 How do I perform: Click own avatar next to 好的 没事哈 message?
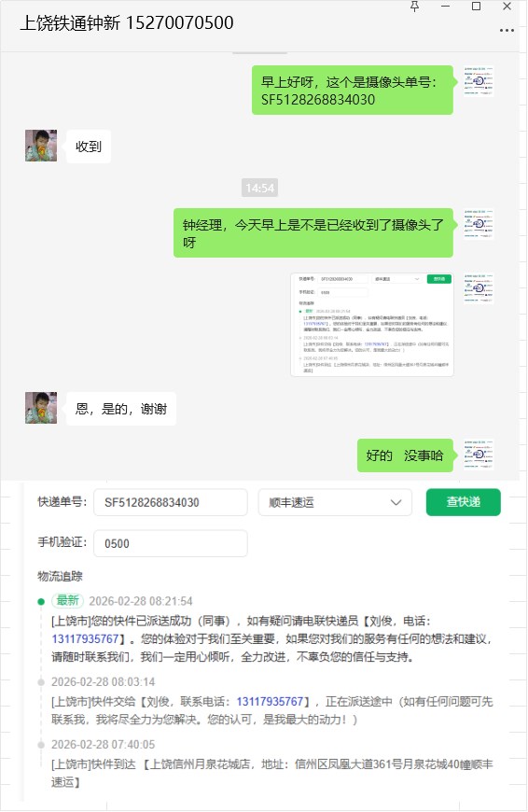[479, 455]
